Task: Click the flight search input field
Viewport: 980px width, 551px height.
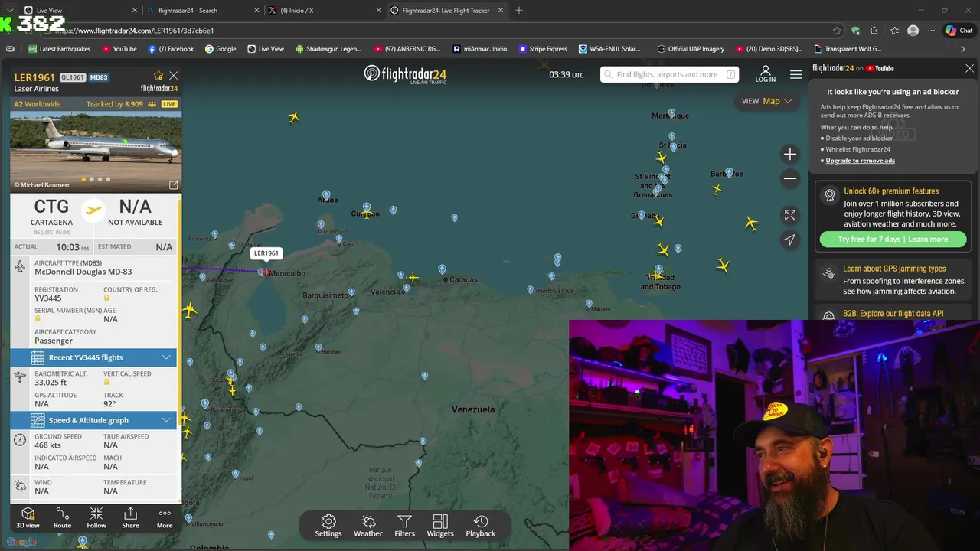Action: (669, 74)
